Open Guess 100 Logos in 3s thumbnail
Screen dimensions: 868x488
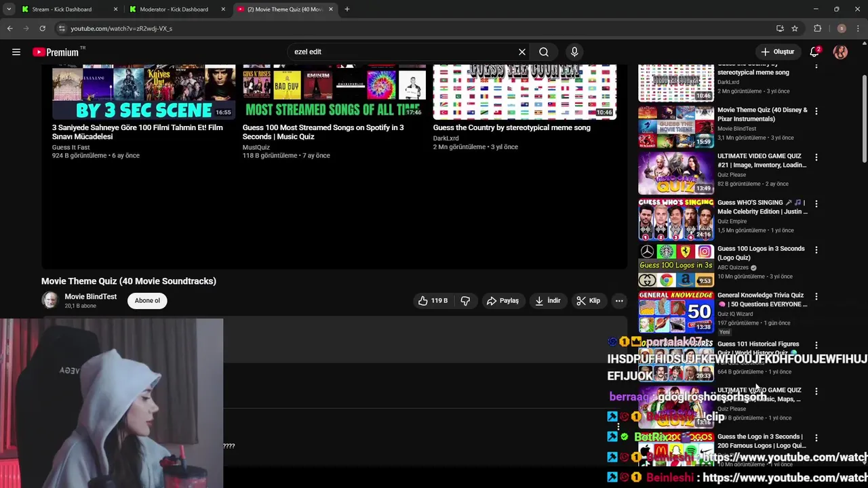point(676,266)
